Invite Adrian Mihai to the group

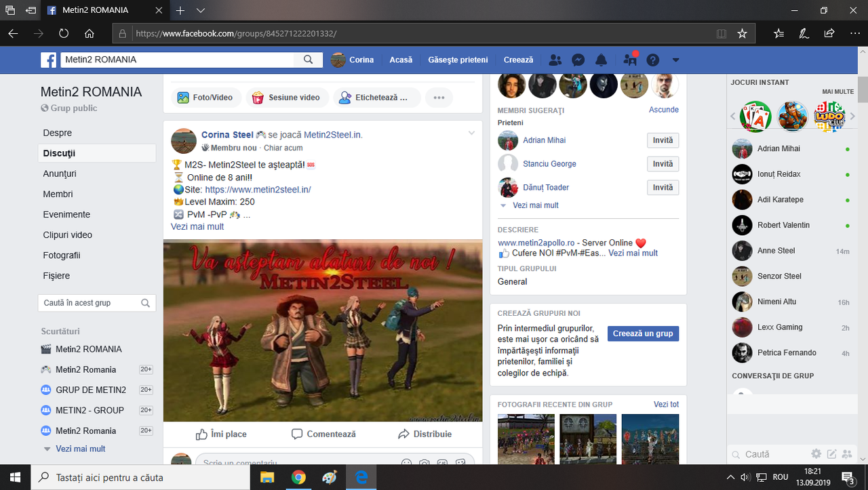(x=663, y=140)
